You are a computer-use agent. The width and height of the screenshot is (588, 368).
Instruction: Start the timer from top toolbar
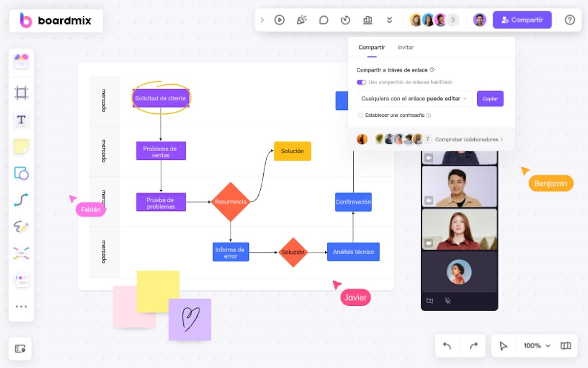coord(345,20)
